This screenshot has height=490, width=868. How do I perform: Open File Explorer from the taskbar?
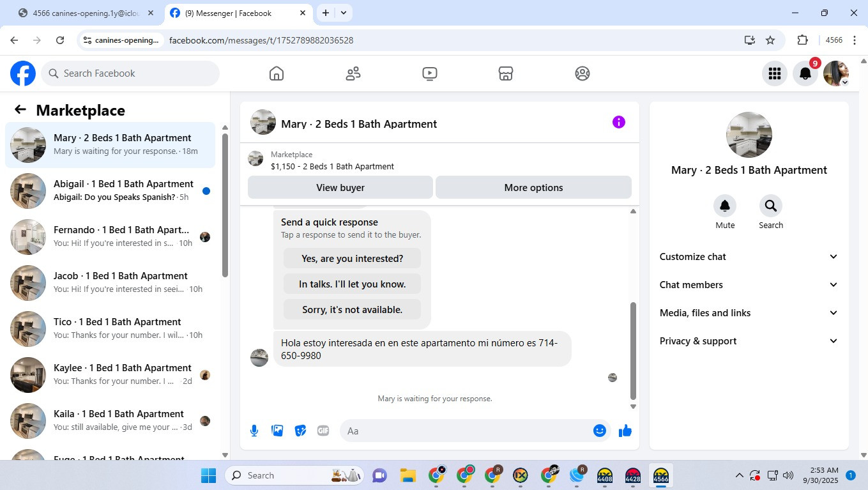407,475
